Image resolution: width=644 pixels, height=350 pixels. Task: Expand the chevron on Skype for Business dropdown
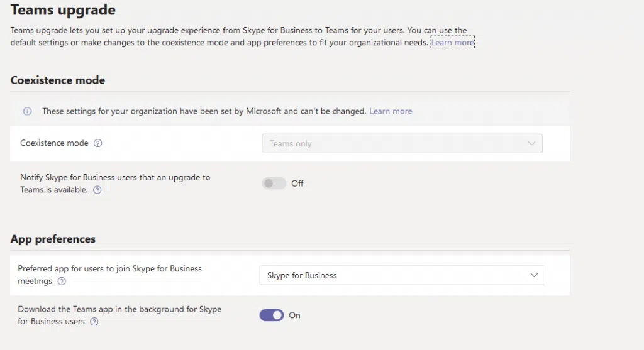point(534,275)
